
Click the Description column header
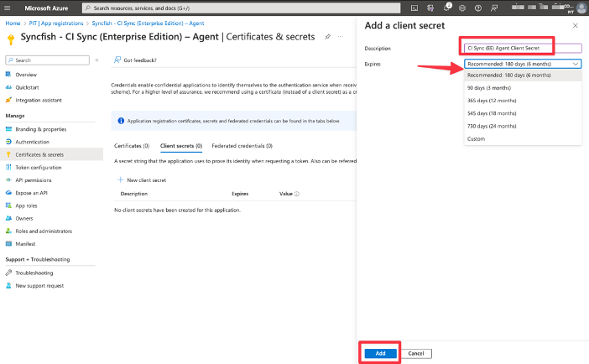tap(134, 194)
